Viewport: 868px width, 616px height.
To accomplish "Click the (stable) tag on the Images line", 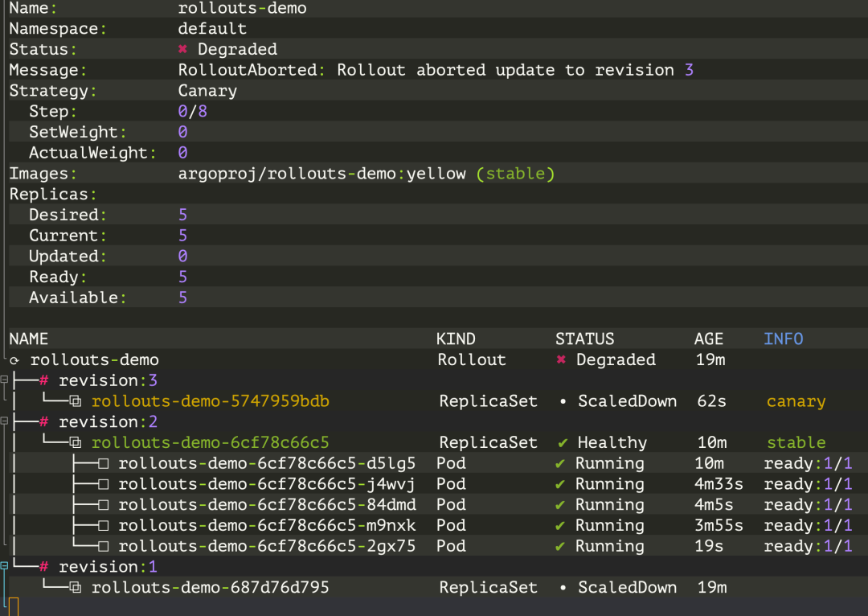I will click(x=515, y=174).
